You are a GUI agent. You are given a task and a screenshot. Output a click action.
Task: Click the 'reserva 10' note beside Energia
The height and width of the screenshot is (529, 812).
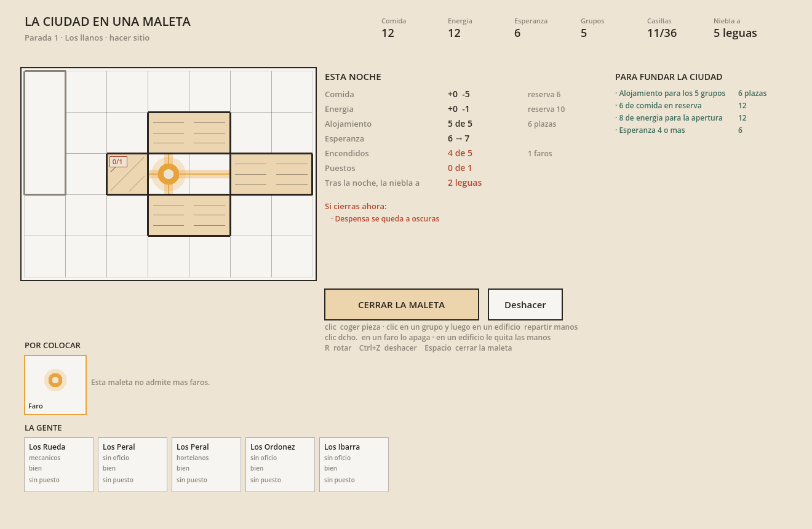(546, 109)
